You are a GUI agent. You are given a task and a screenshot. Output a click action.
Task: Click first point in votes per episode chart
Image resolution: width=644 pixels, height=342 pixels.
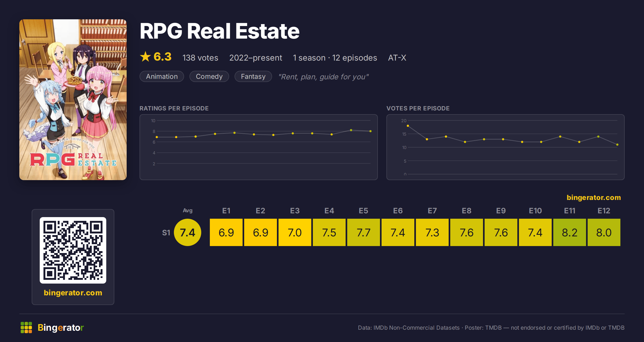click(x=408, y=126)
